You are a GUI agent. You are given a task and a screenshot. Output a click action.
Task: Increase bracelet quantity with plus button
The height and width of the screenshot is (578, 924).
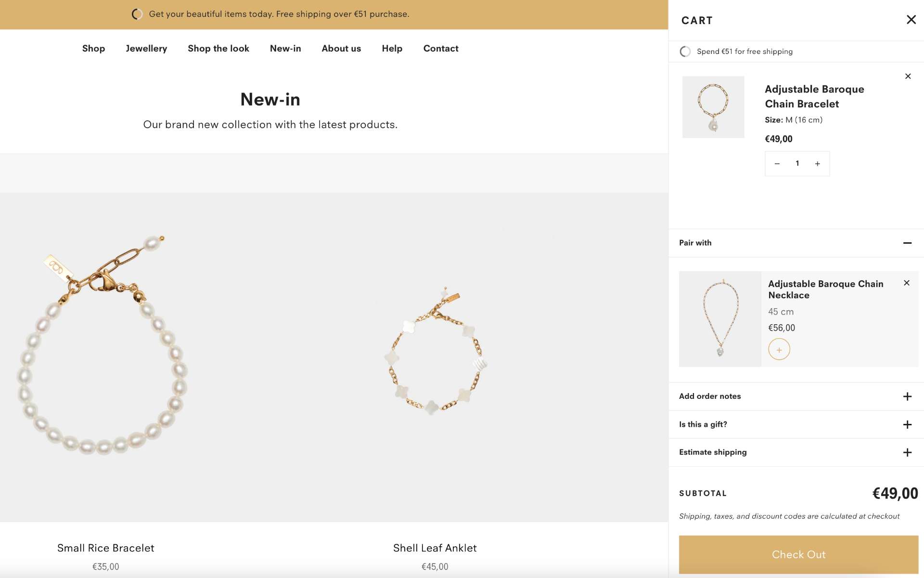coord(817,164)
